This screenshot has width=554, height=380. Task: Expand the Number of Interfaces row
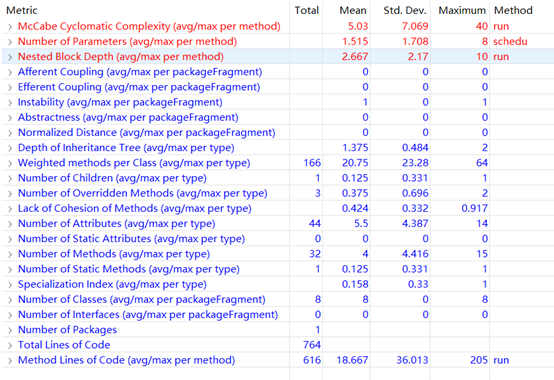click(x=10, y=315)
